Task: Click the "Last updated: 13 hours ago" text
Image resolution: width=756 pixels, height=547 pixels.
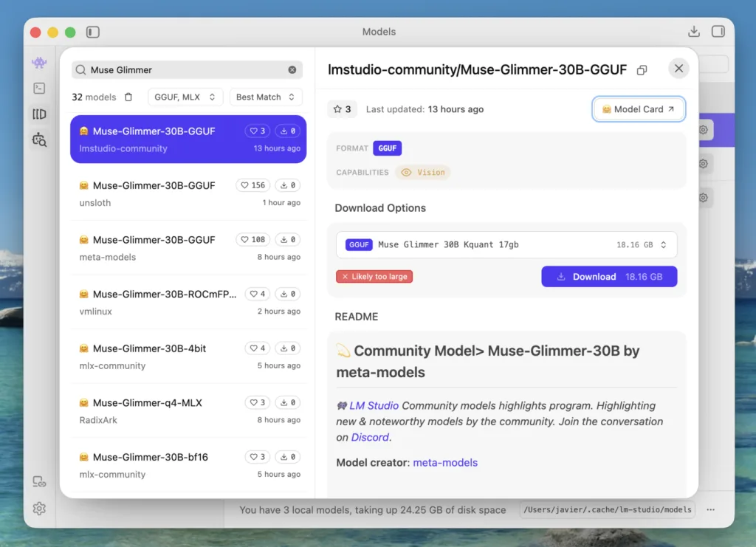Action: pos(425,109)
